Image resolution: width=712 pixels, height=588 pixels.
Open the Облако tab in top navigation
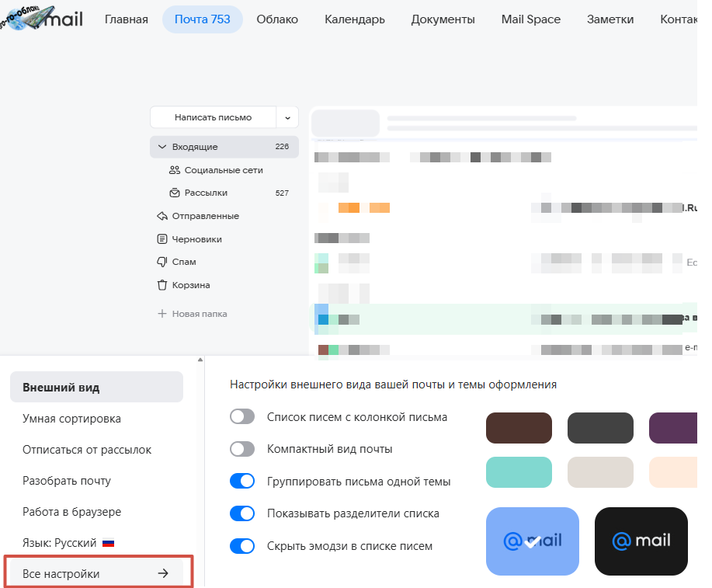[277, 19]
